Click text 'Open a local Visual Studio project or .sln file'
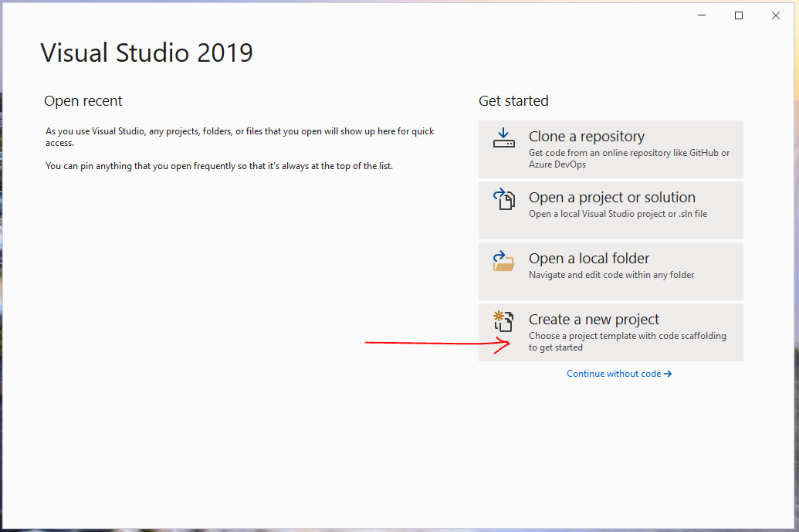Image resolution: width=799 pixels, height=532 pixels. point(618,214)
